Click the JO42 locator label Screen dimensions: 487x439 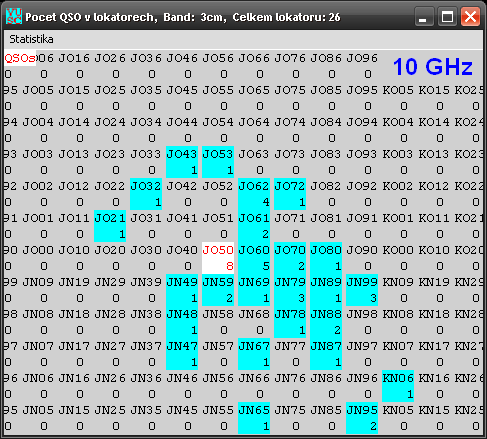[x=182, y=186]
